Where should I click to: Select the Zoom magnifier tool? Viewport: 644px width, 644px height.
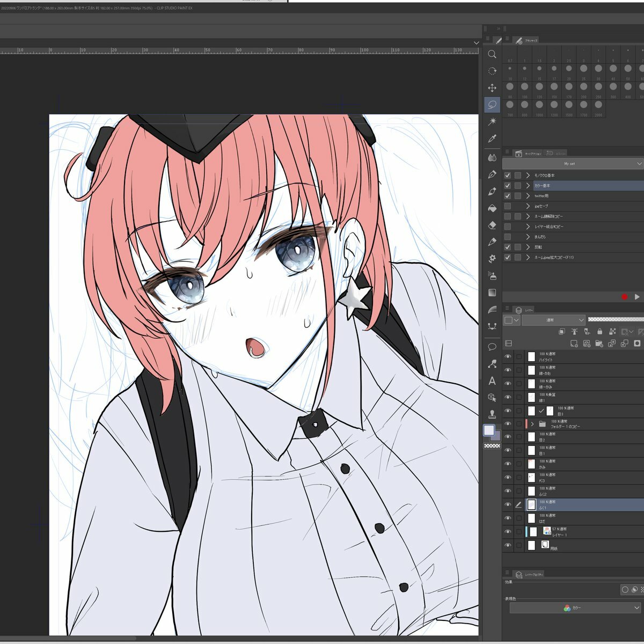tap(492, 54)
